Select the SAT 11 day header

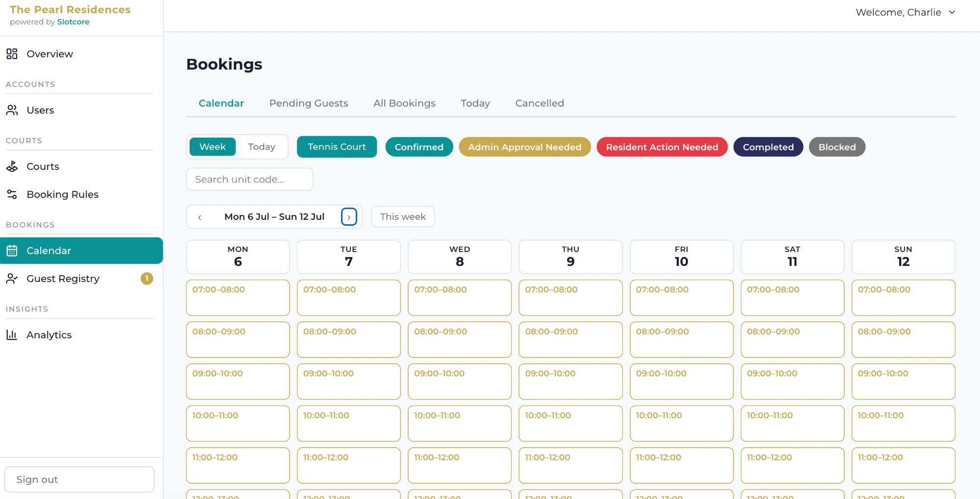(x=792, y=257)
